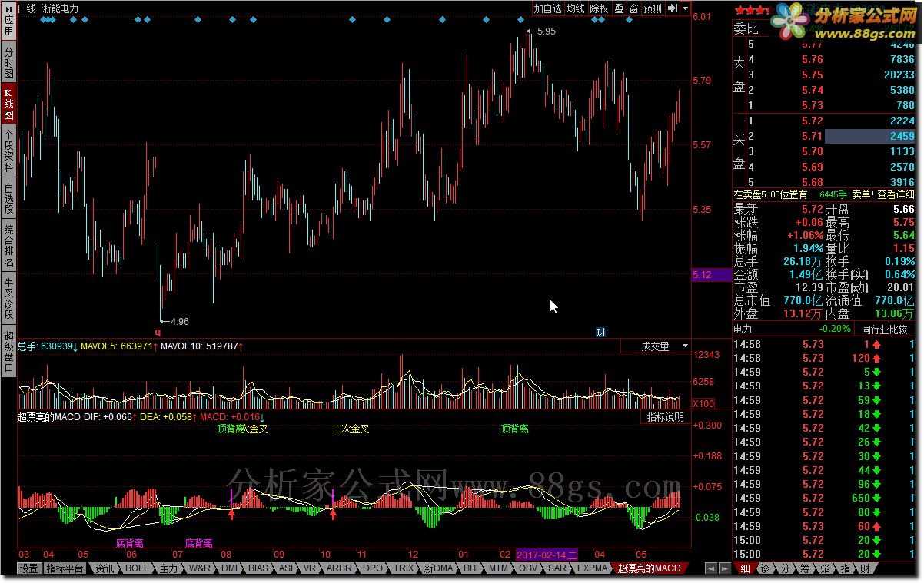924x583 pixels.
Task: Click the jump-to-end arrow icon
Action: pos(673,8)
